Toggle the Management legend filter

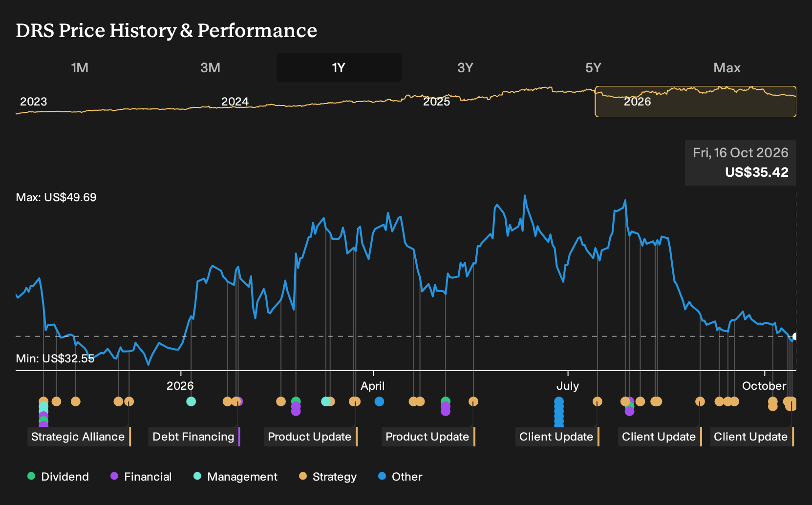[235, 477]
